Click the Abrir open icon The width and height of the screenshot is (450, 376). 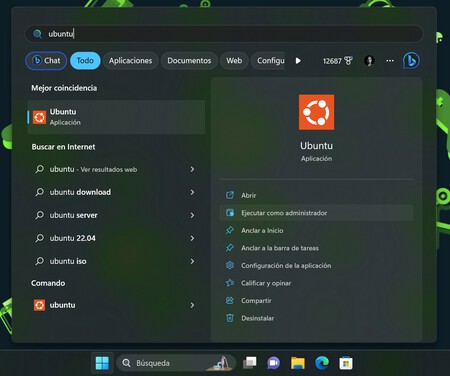(x=230, y=195)
